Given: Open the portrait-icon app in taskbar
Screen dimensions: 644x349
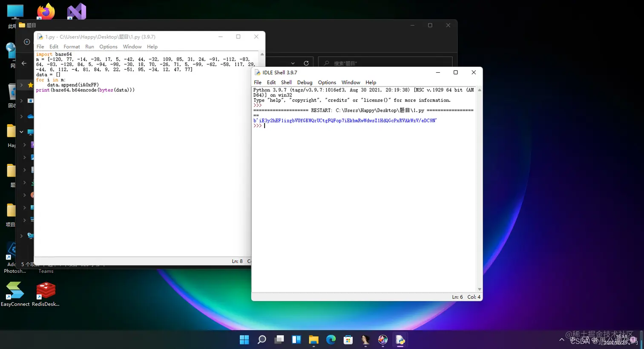Looking at the screenshot, I should [365, 339].
